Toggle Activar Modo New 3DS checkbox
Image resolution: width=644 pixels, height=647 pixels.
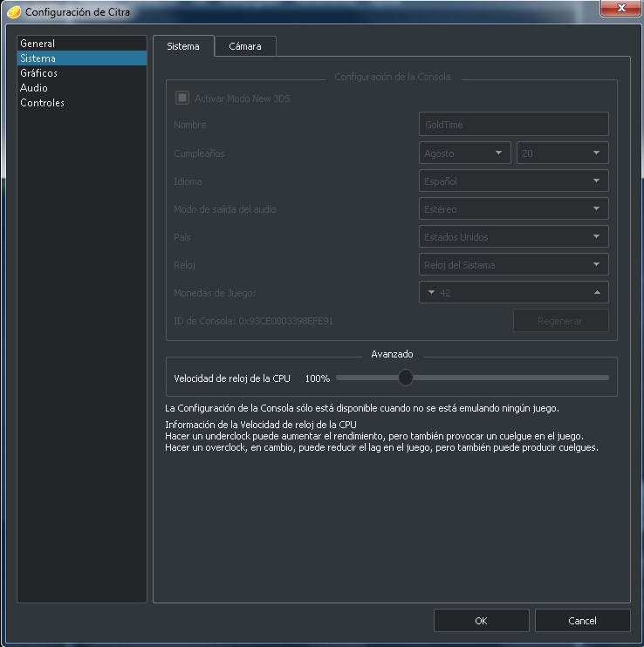coord(182,99)
